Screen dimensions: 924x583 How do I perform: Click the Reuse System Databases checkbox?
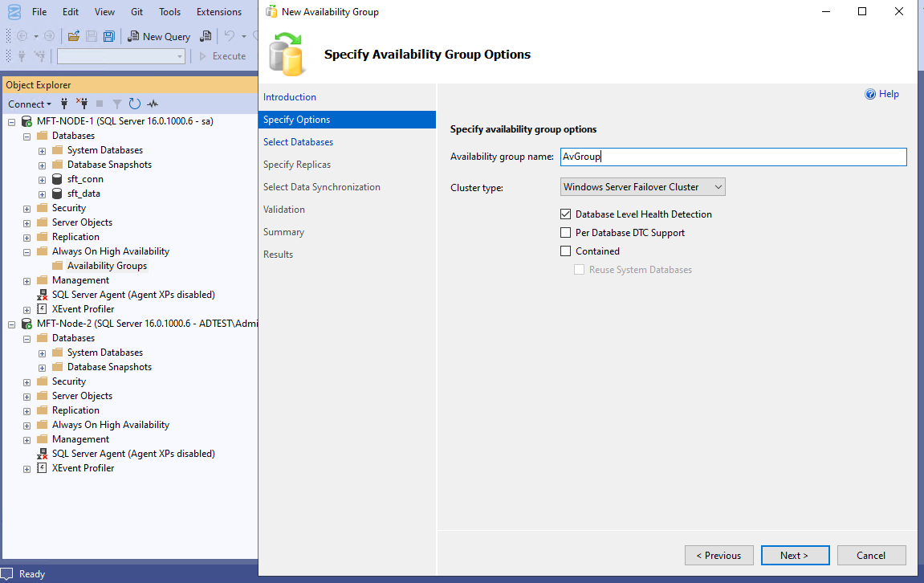point(580,269)
